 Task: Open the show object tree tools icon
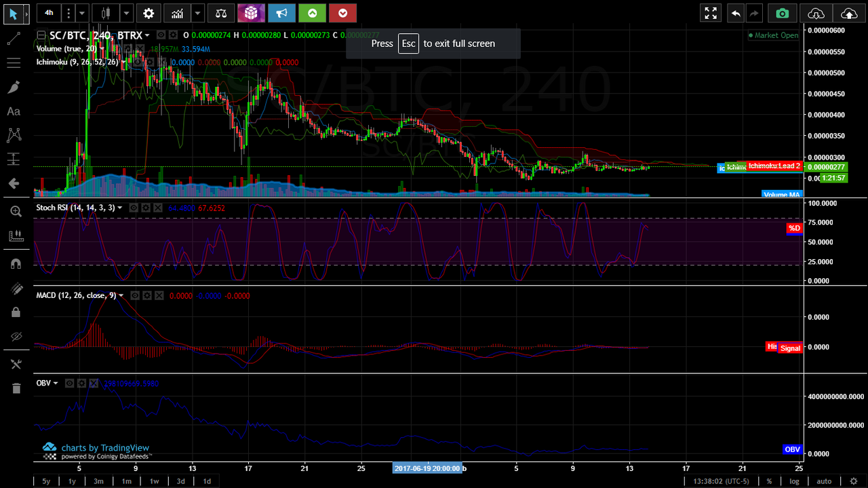click(16, 364)
